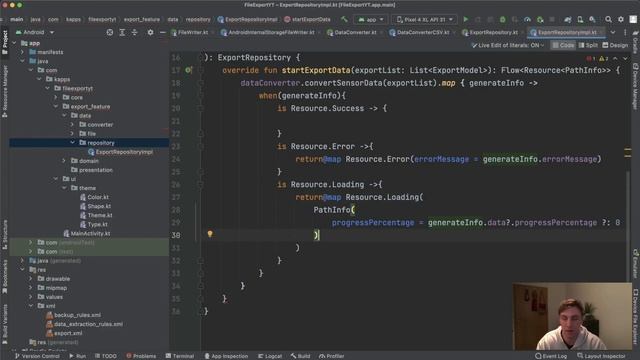
Task: Toggle Live Edit of literals setting
Action: 508,45
